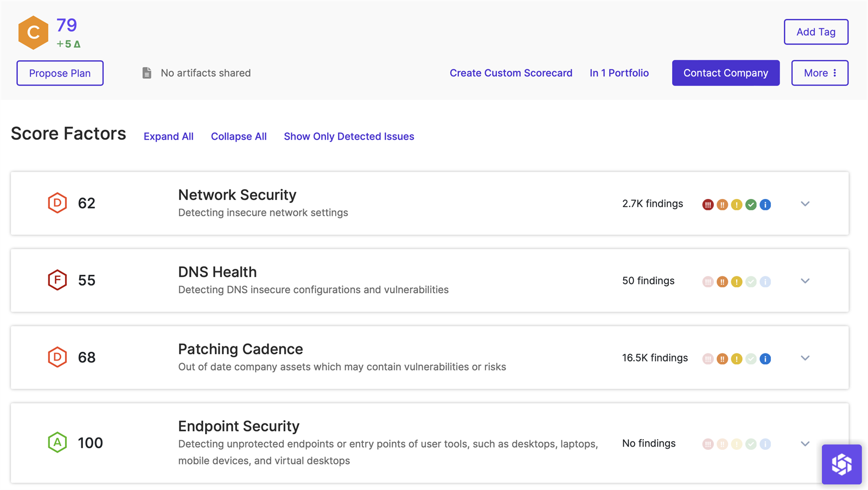This screenshot has height=490, width=868.
Task: Click the orange C grade hexagon badge
Action: (x=33, y=33)
